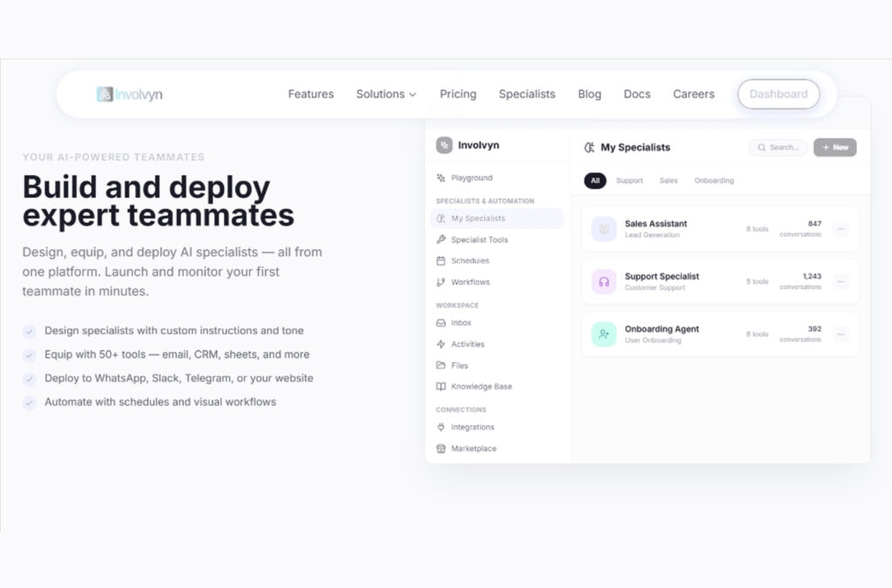Screen dimensions: 892x588
Task: Click the Dashboard button
Action: tap(778, 94)
